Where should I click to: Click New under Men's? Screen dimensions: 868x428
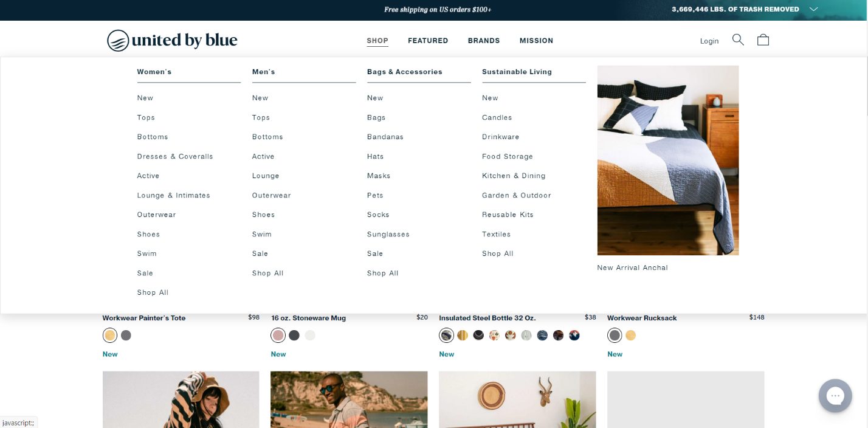pyautogui.click(x=260, y=98)
